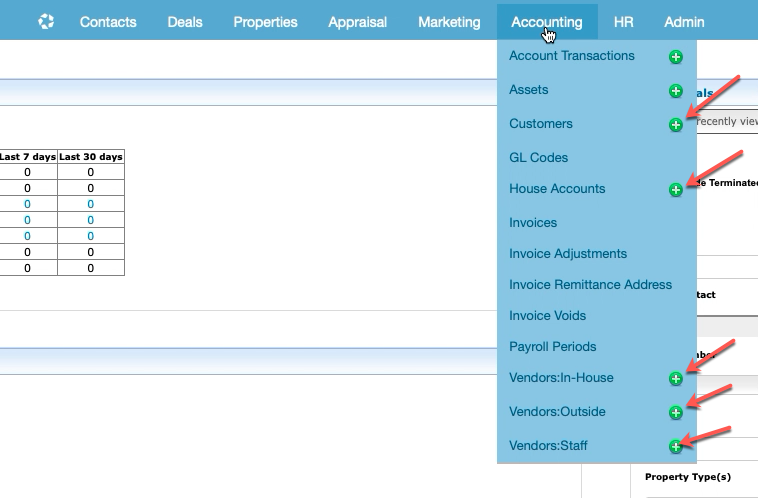Expand the Admin menu
758x498 pixels.
pyautogui.click(x=684, y=22)
